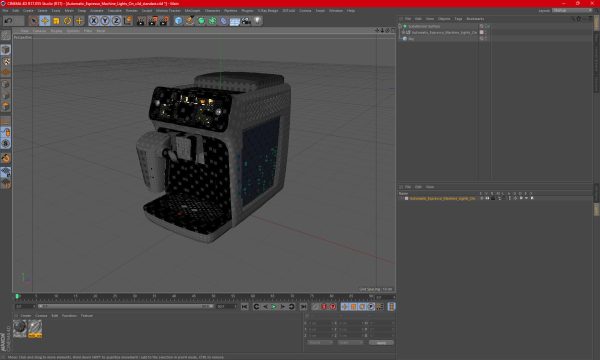Image resolution: width=600 pixels, height=360 pixels.
Task: Select the first material thumbnail
Action: 20,329
